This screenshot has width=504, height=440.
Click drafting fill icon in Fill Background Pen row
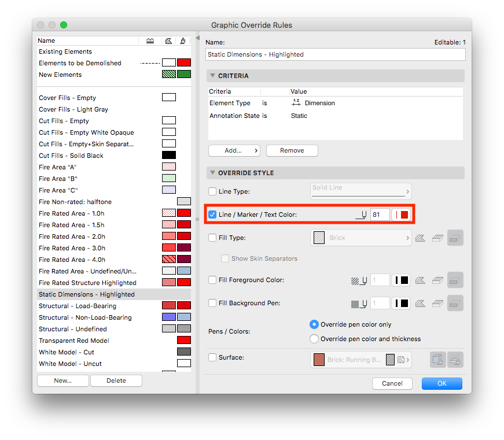pos(420,304)
